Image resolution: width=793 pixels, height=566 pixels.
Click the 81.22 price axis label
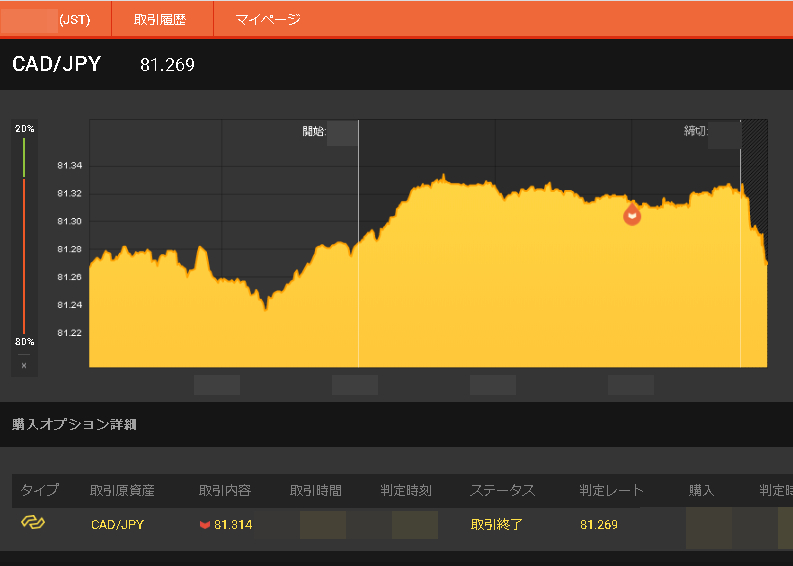[69, 332]
